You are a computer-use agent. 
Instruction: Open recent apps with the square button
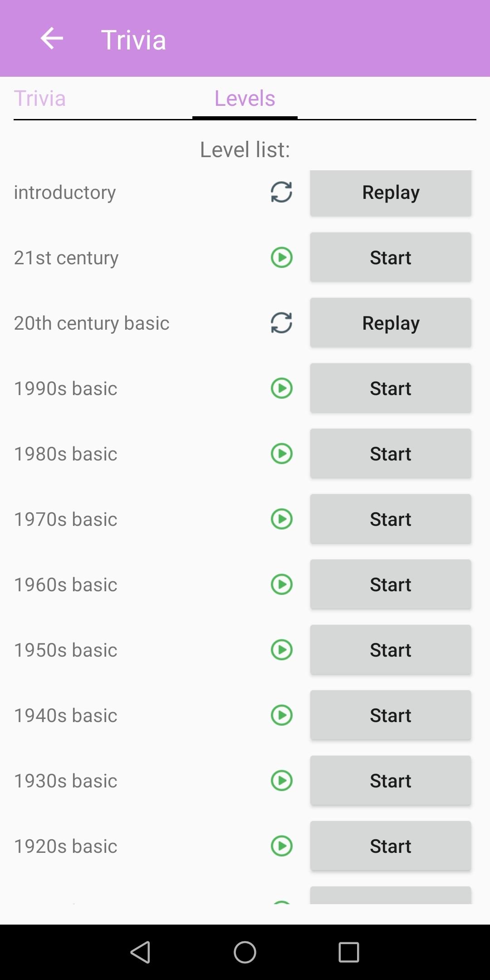[349, 952]
